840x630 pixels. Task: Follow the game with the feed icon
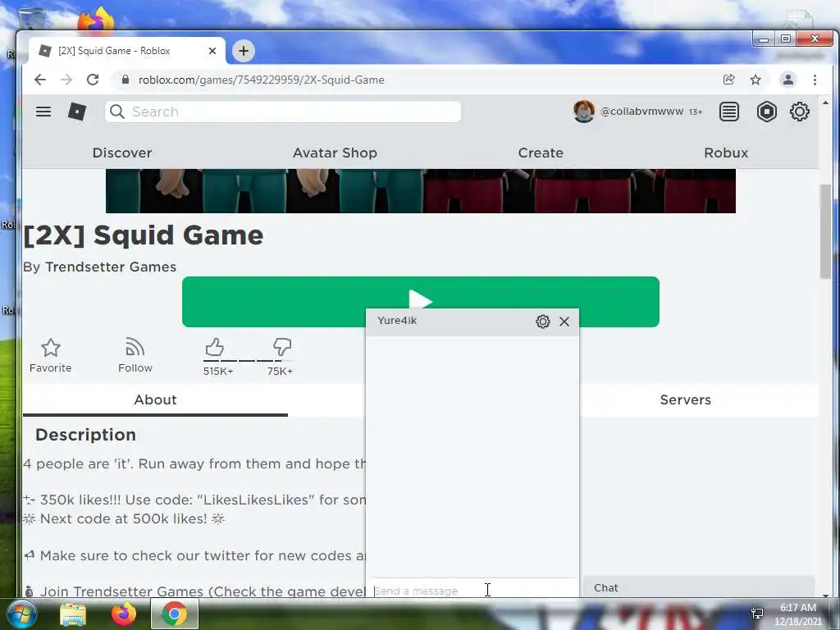click(135, 347)
